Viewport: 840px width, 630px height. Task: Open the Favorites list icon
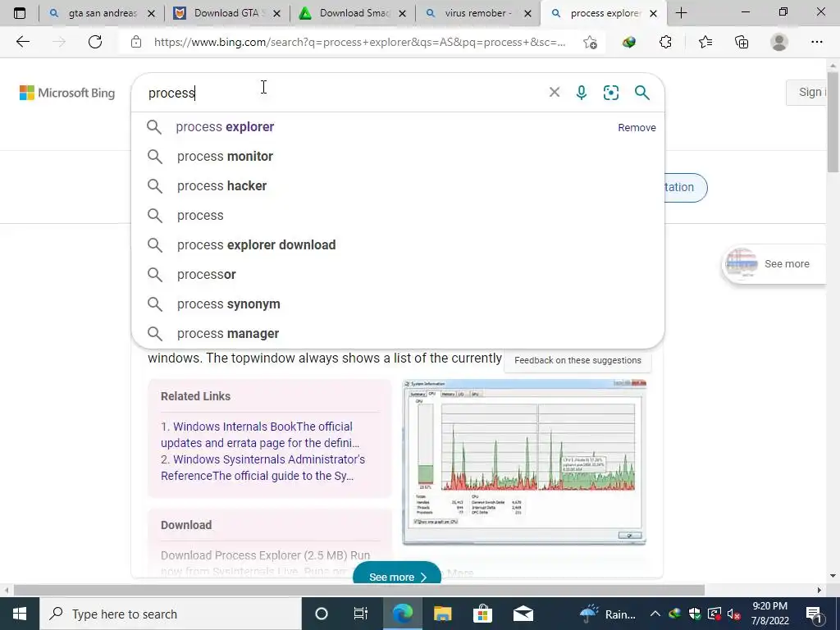coord(705,42)
